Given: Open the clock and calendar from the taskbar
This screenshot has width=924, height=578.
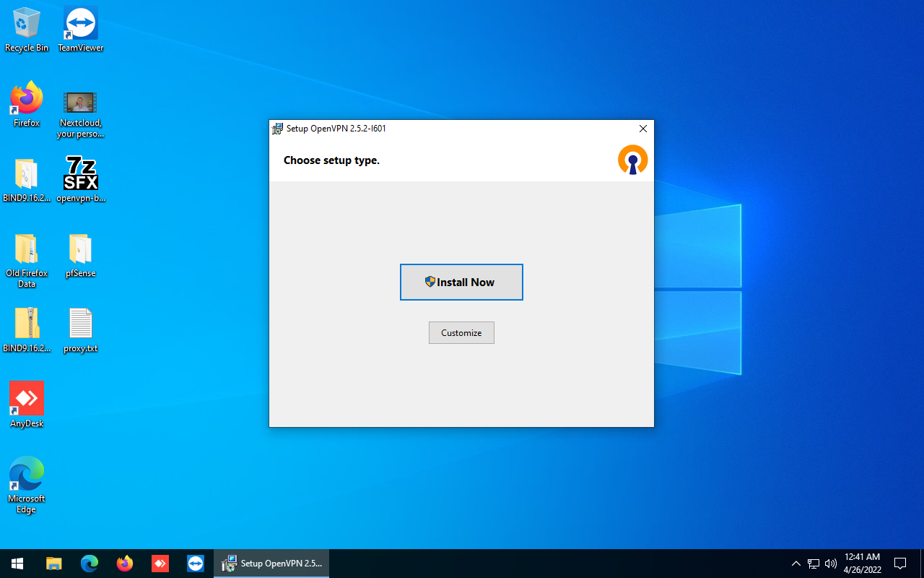Looking at the screenshot, I should [862, 563].
